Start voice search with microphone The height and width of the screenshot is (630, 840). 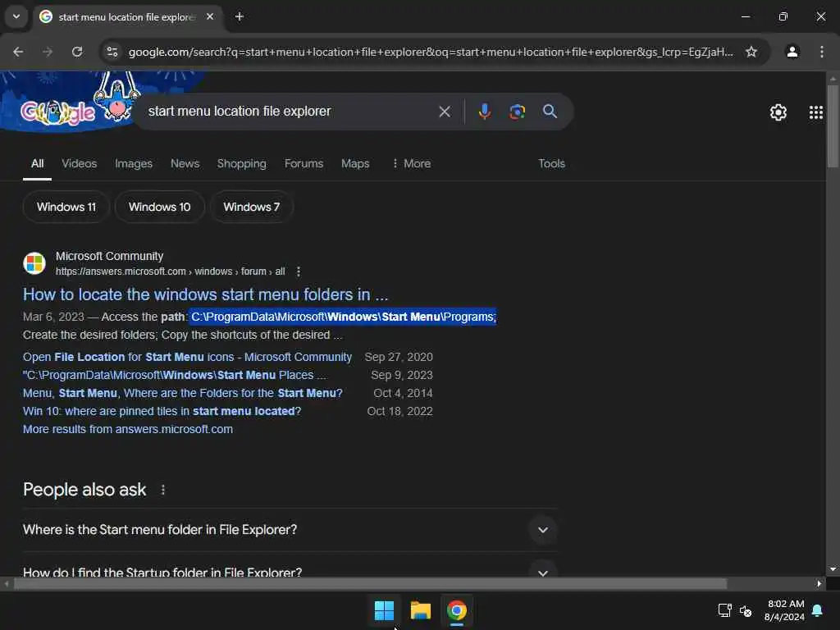click(484, 112)
